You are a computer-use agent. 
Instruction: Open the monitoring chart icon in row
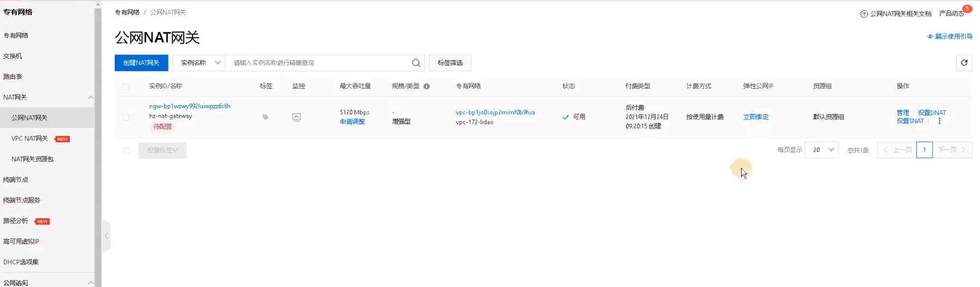tap(297, 117)
